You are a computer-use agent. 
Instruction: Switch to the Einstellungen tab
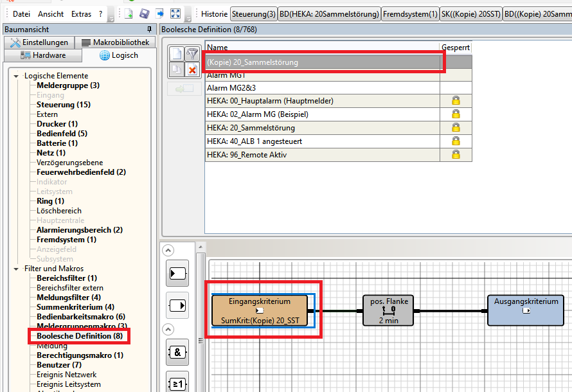coord(39,42)
